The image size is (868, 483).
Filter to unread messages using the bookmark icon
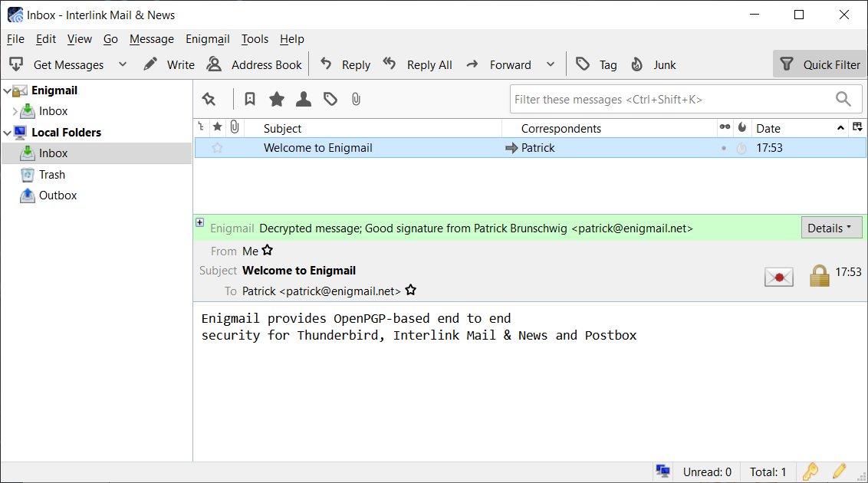tap(250, 99)
